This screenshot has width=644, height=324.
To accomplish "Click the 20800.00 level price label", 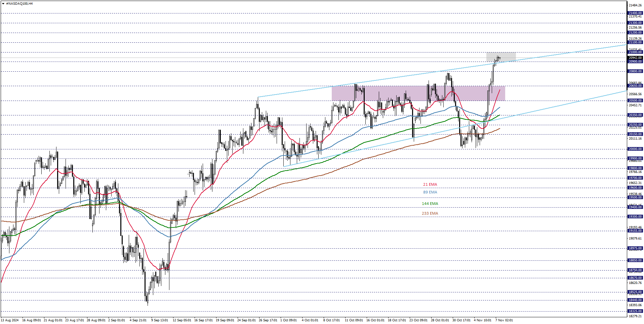I will point(635,71).
